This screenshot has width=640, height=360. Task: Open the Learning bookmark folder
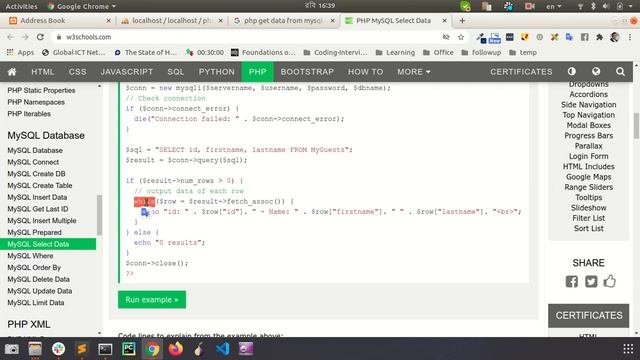click(395, 52)
